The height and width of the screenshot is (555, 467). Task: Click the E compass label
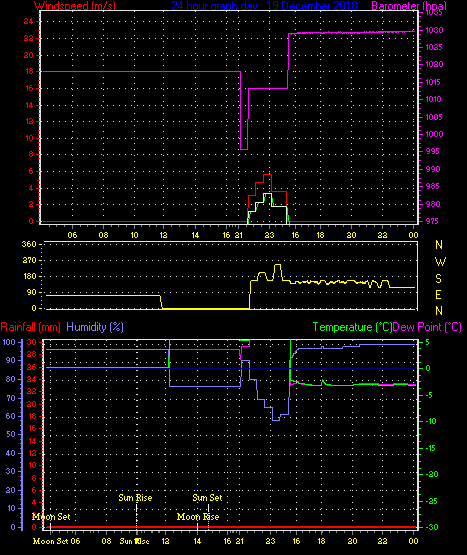(x=438, y=295)
